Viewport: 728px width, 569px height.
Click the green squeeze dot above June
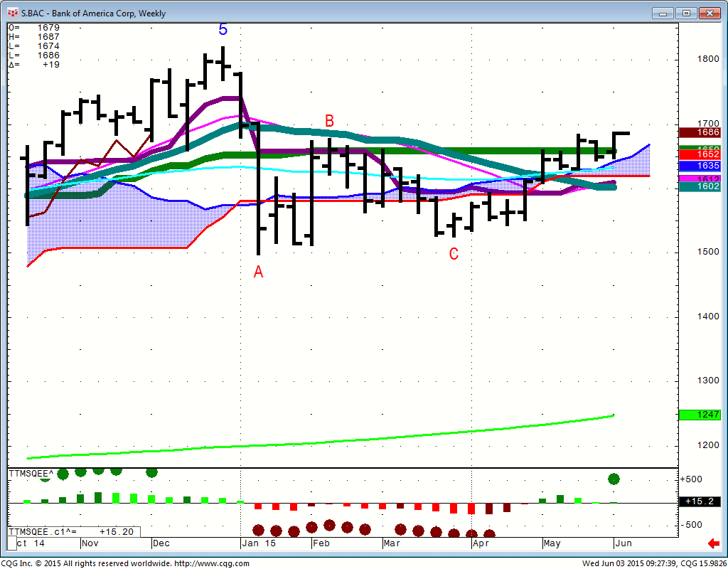coord(614,479)
